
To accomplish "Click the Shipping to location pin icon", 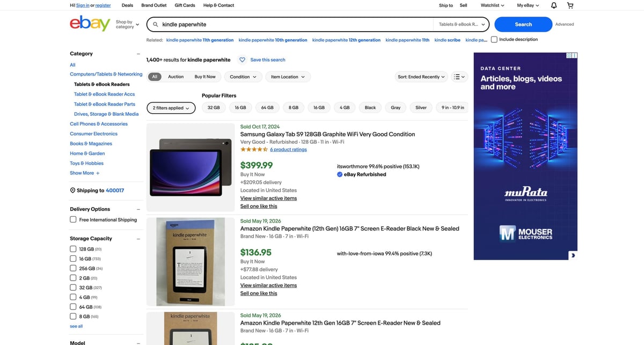I will coord(72,190).
